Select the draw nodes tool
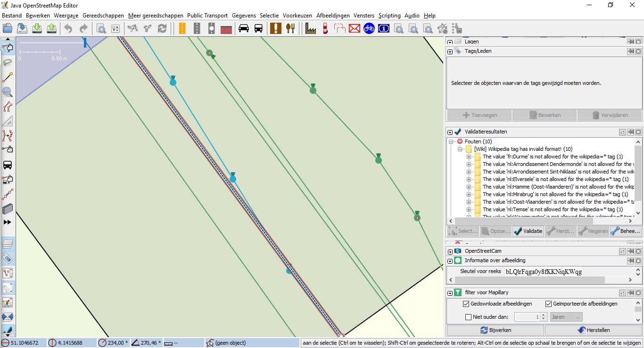 [x=8, y=77]
